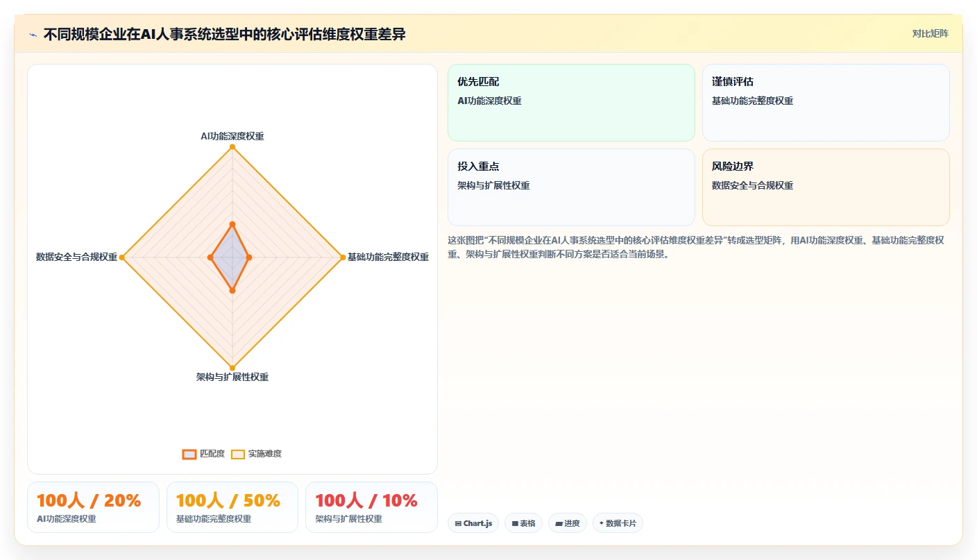Click the 架构与扩展性权重 radar axis label
Screen dimensions: 977x560
232,377
